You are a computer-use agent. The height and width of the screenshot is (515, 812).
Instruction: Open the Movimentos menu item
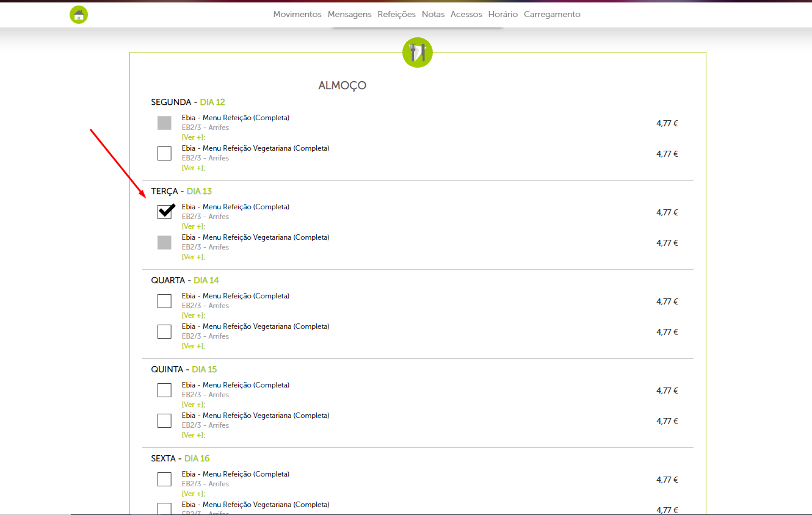297,14
